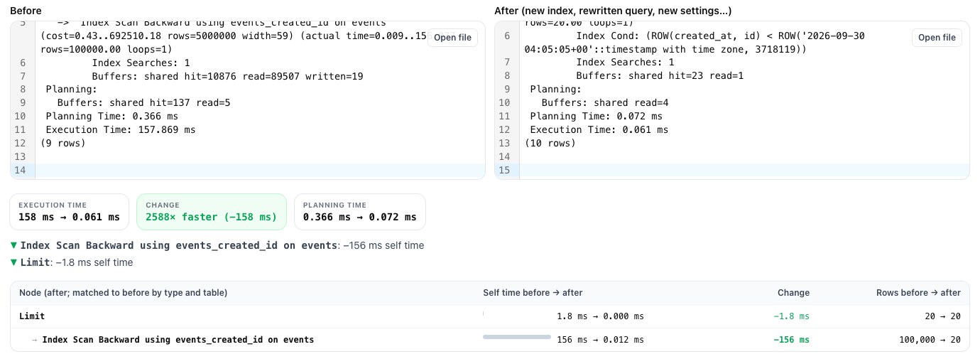
Task: Click the Buffers: shared hit=23 read=1 line
Action: (660, 75)
